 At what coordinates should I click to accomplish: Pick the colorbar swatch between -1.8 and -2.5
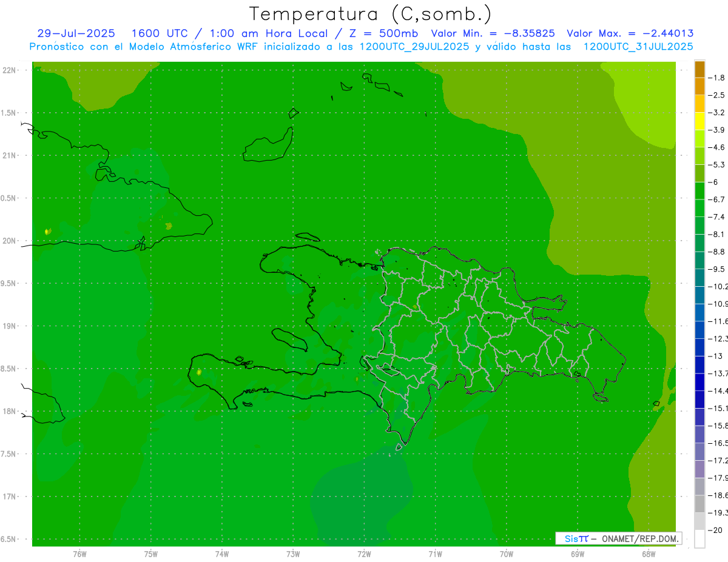(x=699, y=86)
